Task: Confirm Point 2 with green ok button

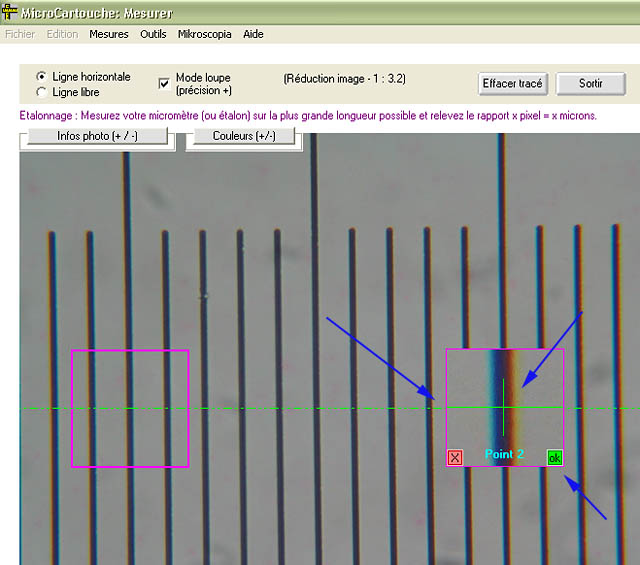Action: [x=554, y=458]
